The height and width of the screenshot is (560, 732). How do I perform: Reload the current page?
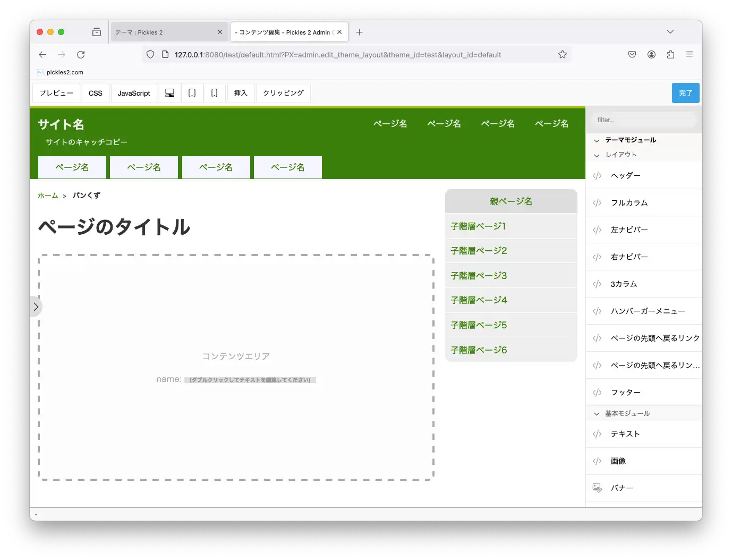click(x=81, y=54)
